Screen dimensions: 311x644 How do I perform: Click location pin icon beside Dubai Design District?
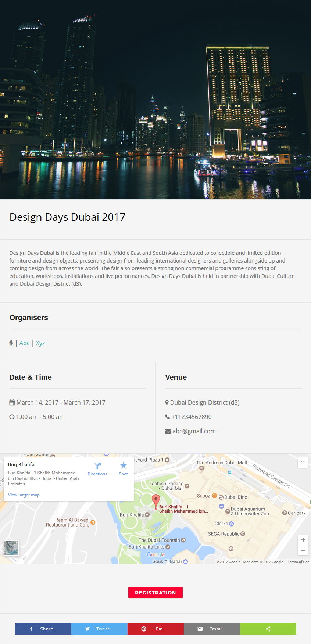coord(167,402)
